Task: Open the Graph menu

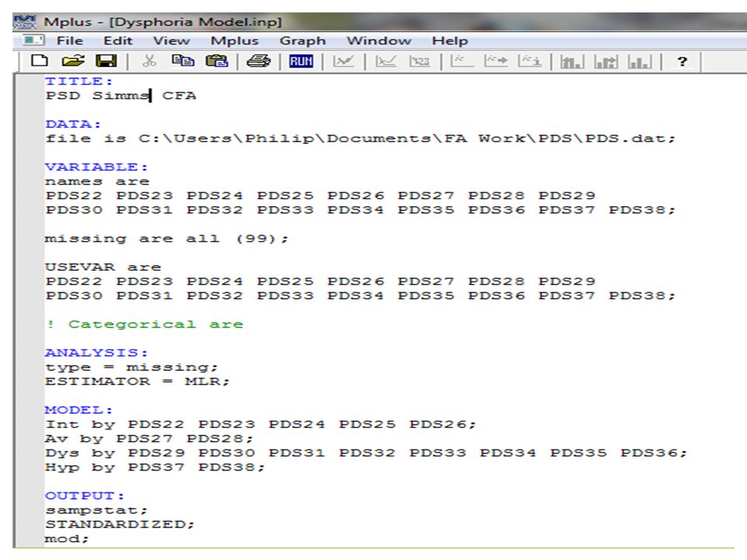Action: coord(303,40)
